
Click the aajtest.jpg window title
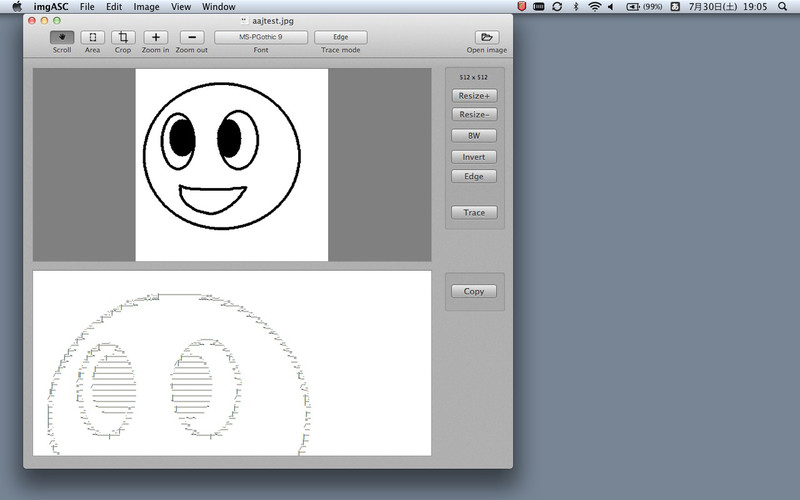click(272, 21)
